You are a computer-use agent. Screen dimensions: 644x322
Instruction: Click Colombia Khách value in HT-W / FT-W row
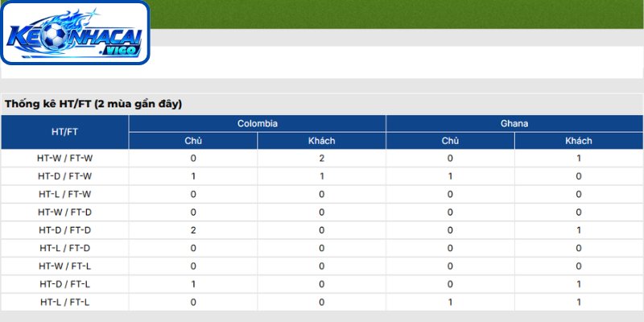pos(321,158)
